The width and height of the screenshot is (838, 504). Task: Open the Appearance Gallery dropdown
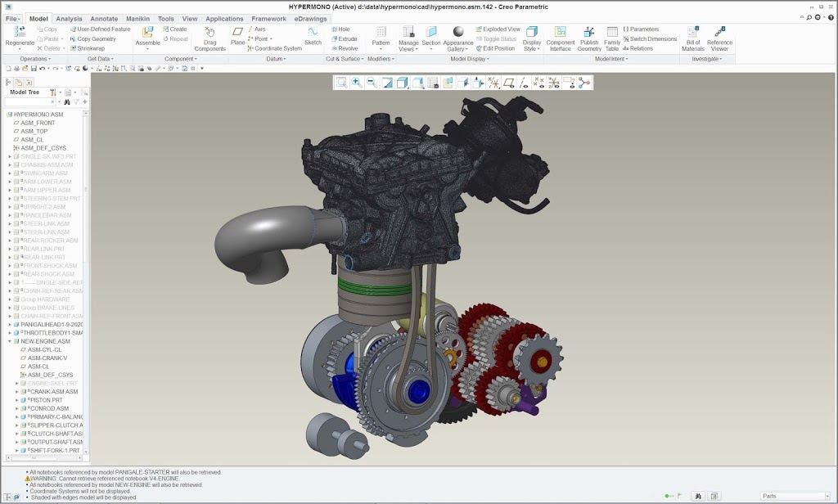[x=458, y=50]
